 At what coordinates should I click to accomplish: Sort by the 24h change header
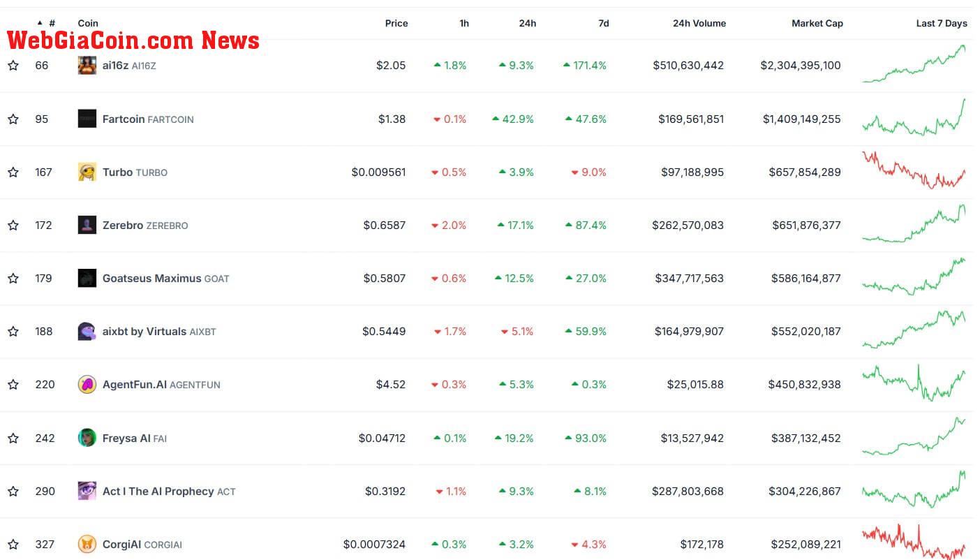(528, 23)
